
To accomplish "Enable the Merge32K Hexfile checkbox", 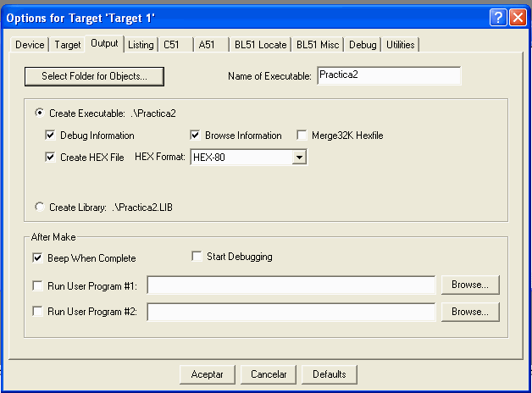I will 302,135.
